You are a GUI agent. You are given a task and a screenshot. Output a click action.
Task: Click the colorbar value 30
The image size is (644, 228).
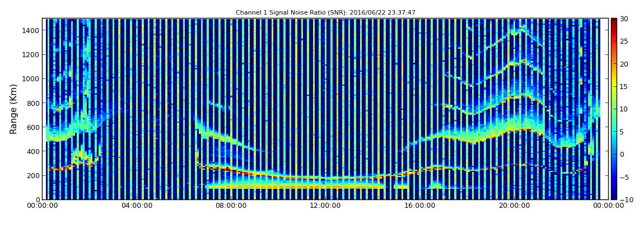point(624,19)
